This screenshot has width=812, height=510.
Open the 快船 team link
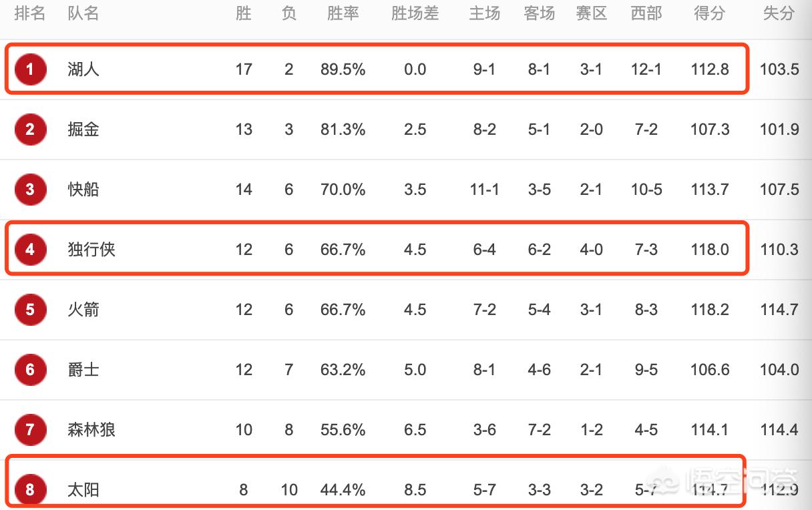[x=83, y=189]
